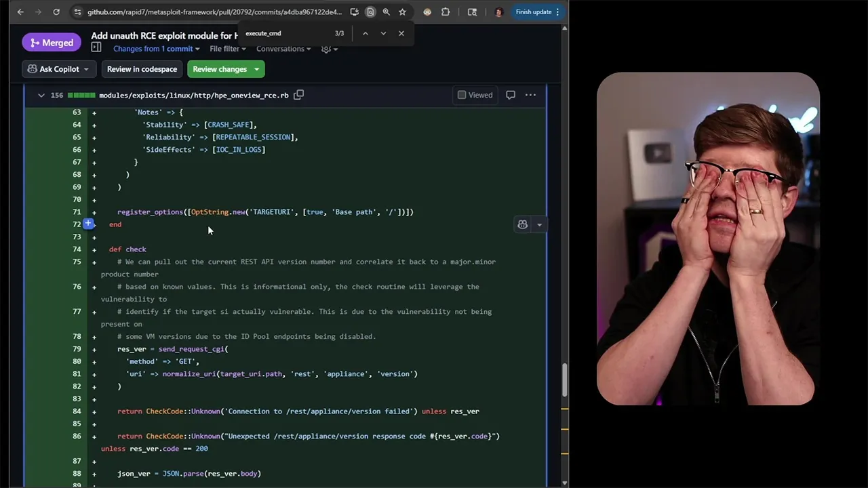Go to previous find match
Image resolution: width=868 pixels, height=488 pixels.
click(365, 33)
